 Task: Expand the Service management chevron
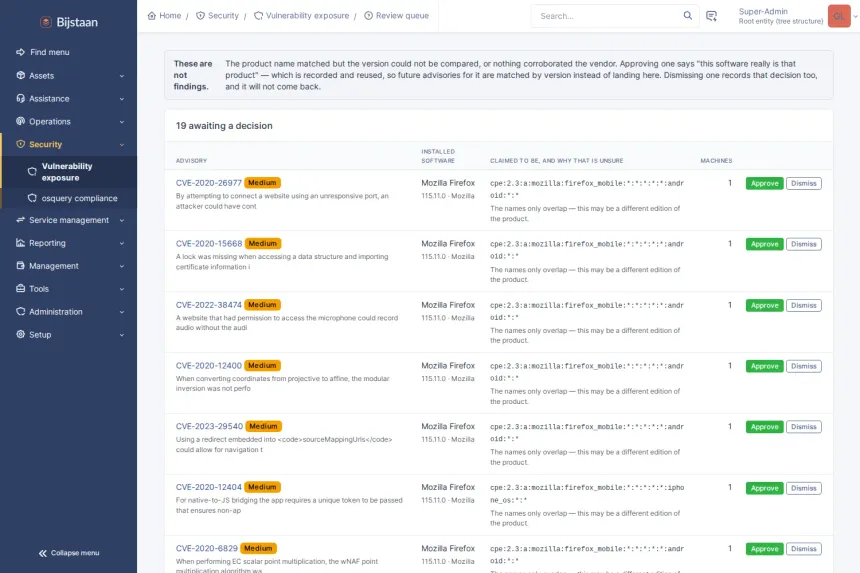pyautogui.click(x=122, y=220)
